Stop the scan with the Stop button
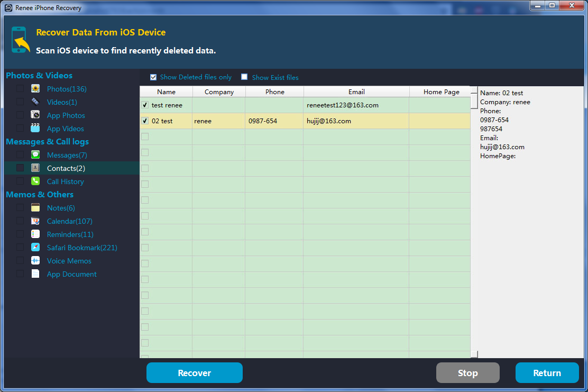 pos(467,373)
